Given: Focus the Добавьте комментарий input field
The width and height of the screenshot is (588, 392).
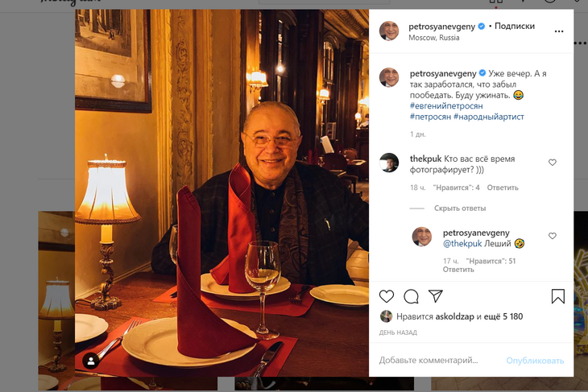Looking at the screenshot, I should click(435, 361).
